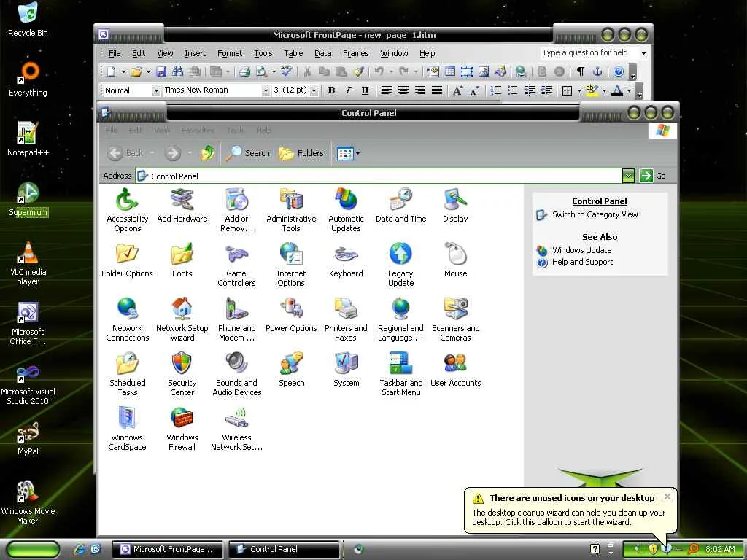Open Printers and Faxes

[x=346, y=319]
